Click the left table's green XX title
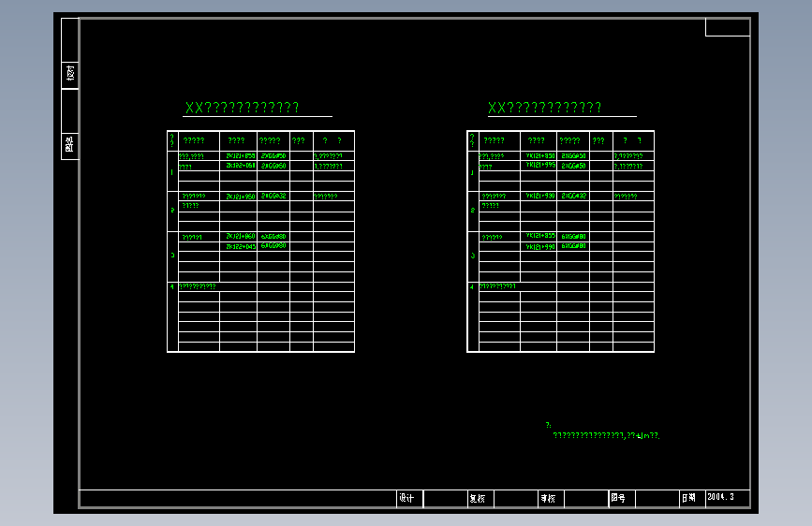The width and height of the screenshot is (812, 526). (242, 108)
